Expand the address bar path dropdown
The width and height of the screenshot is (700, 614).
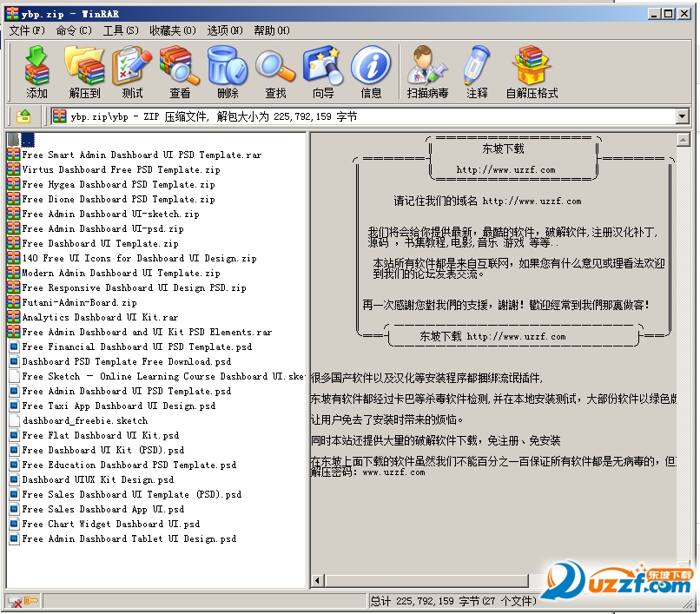(x=682, y=116)
